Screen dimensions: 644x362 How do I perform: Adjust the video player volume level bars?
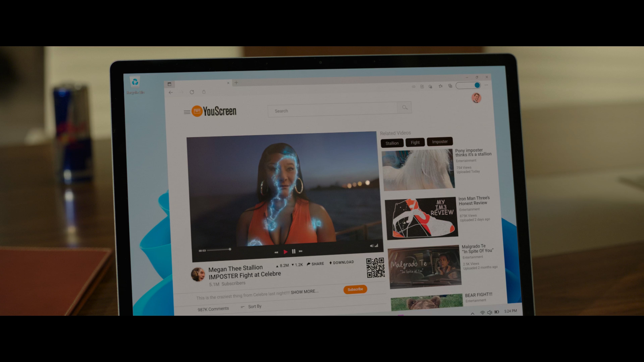[x=376, y=246]
